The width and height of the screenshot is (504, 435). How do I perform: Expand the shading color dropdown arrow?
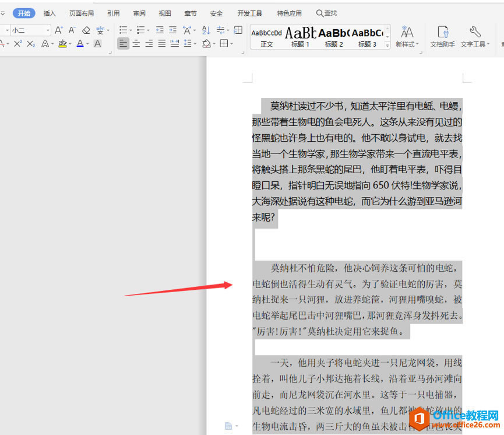coord(214,44)
